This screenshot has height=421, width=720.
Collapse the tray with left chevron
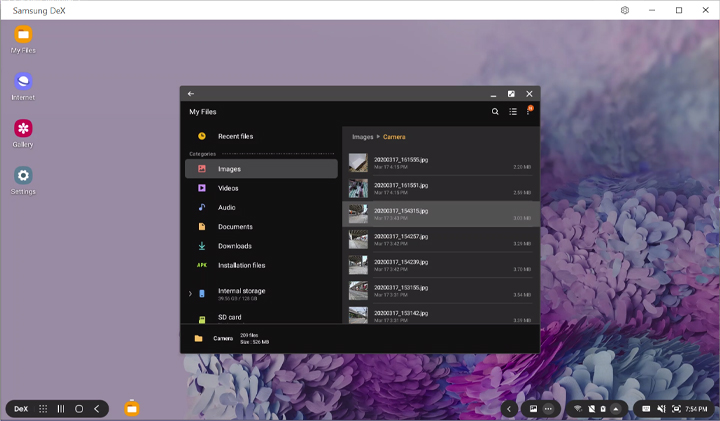tap(509, 409)
